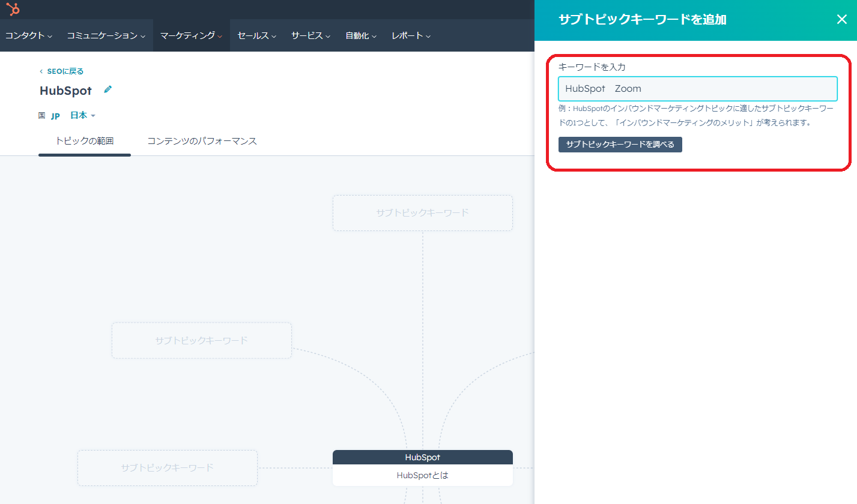The height and width of the screenshot is (504, 857).
Task: Select the トピックの範囲 tab
Action: click(85, 141)
